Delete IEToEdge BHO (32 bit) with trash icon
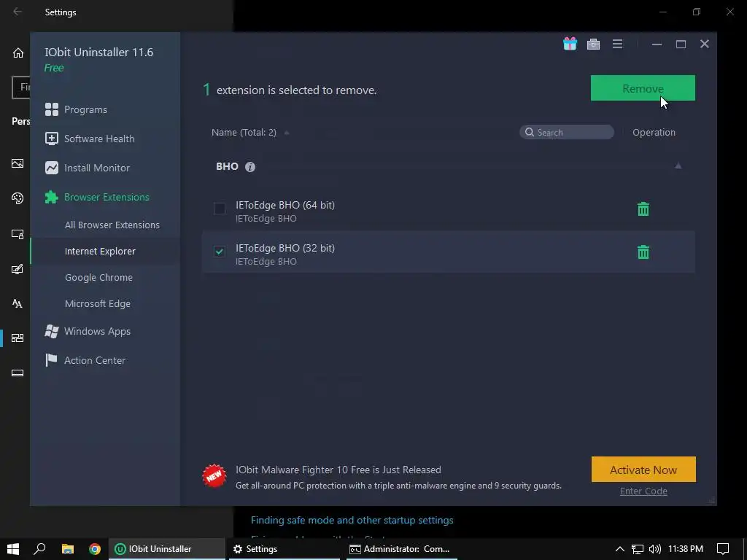This screenshot has height=560, width=747. point(643,252)
